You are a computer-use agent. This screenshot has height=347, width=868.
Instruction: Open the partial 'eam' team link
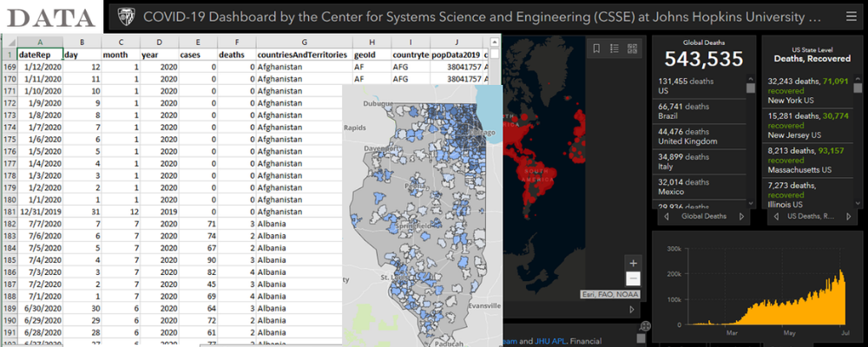point(510,341)
